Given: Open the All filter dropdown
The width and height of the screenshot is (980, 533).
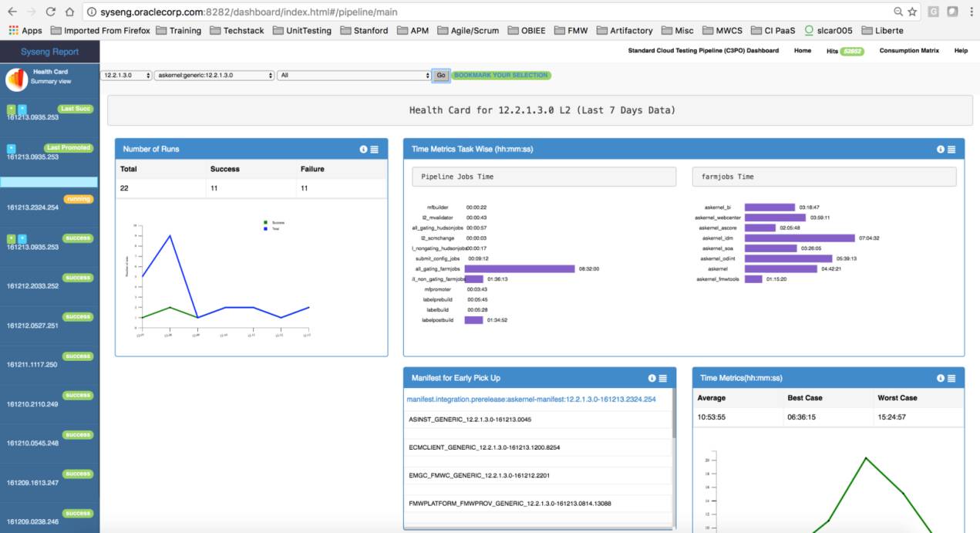Looking at the screenshot, I should click(x=354, y=76).
